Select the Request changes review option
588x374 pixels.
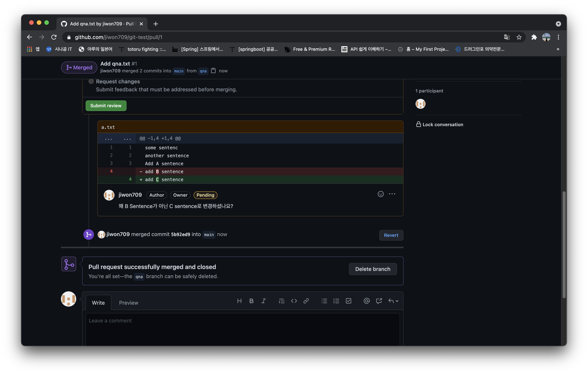click(91, 81)
